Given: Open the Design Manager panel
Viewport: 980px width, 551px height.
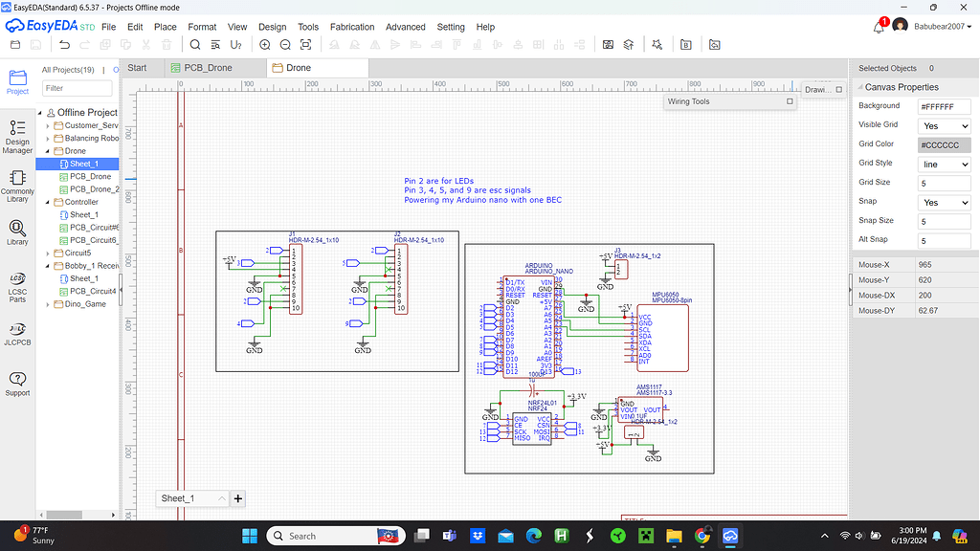Looking at the screenshot, I should [x=17, y=136].
